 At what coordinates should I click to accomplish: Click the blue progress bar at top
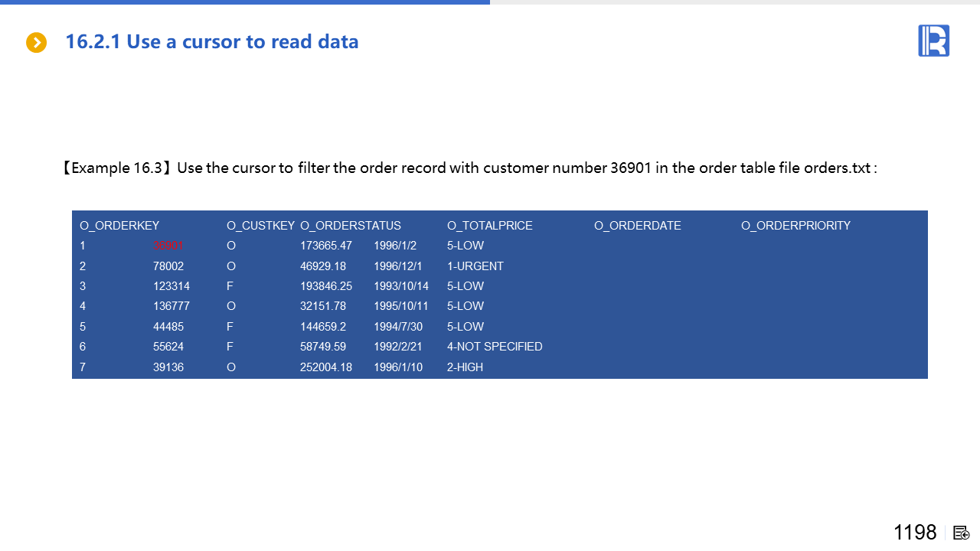click(245, 2)
